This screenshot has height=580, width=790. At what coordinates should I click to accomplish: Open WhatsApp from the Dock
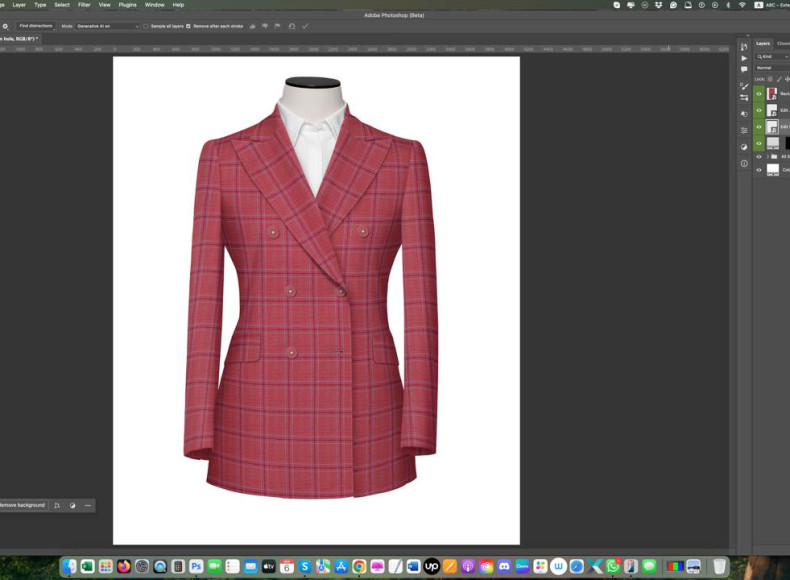[613, 566]
